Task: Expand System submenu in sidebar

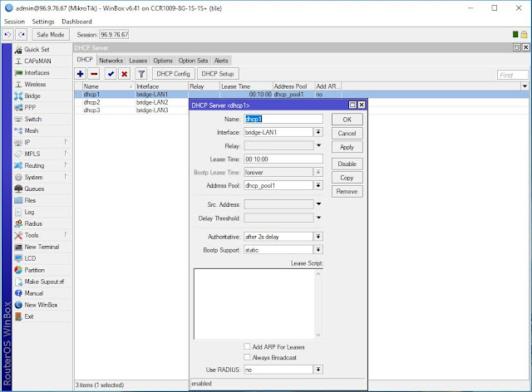Action: click(x=66, y=177)
